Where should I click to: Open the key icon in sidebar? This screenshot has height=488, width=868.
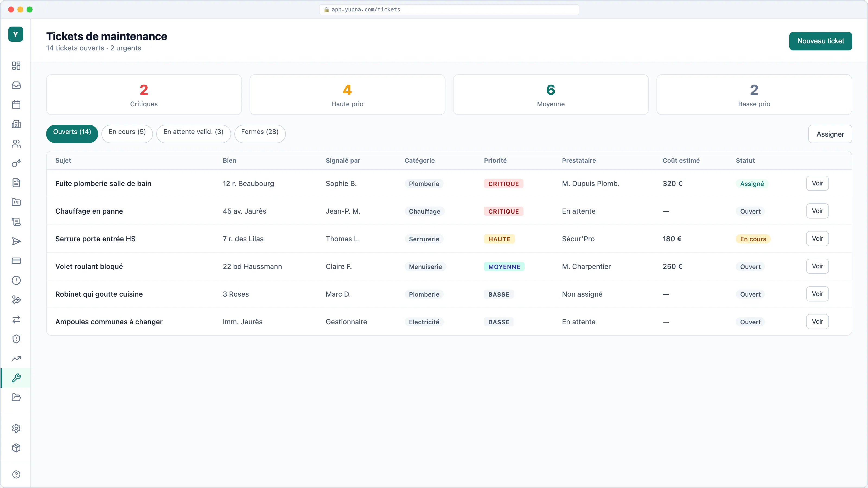(16, 163)
